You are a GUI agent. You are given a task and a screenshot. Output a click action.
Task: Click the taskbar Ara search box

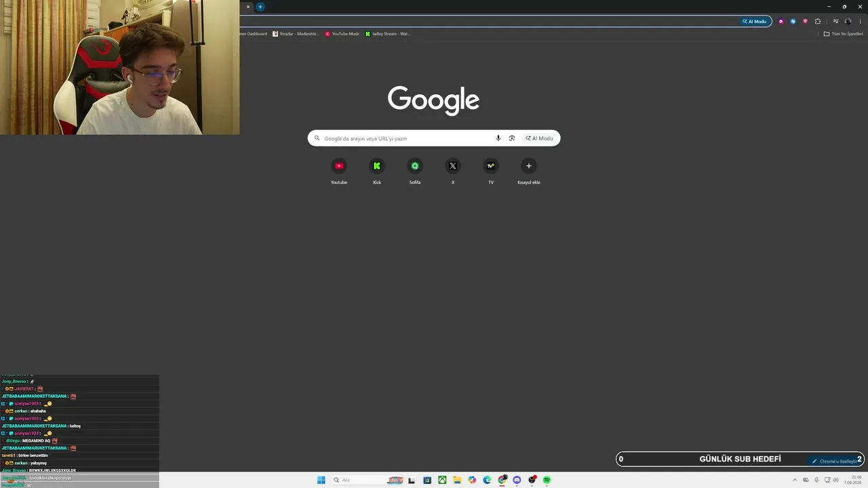point(368,480)
